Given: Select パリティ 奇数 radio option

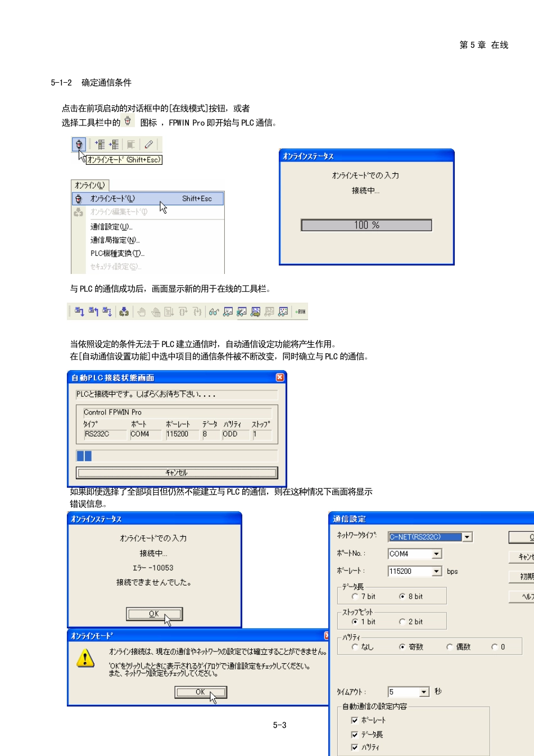Looking at the screenshot, I should pyautogui.click(x=402, y=647).
